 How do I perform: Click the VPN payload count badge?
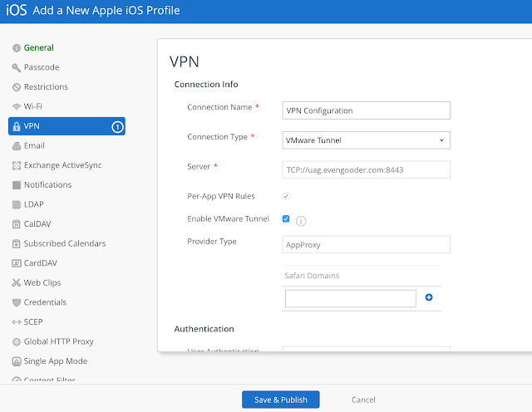click(117, 127)
